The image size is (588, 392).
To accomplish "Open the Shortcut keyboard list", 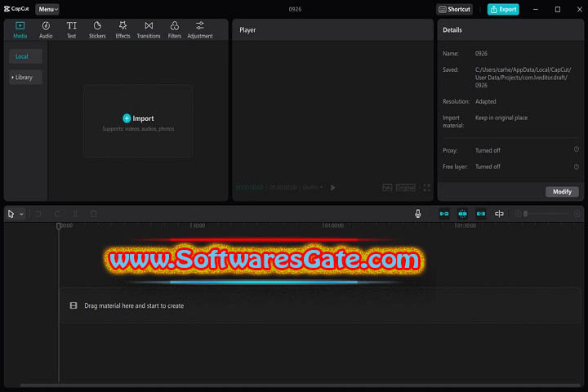I will [x=454, y=9].
